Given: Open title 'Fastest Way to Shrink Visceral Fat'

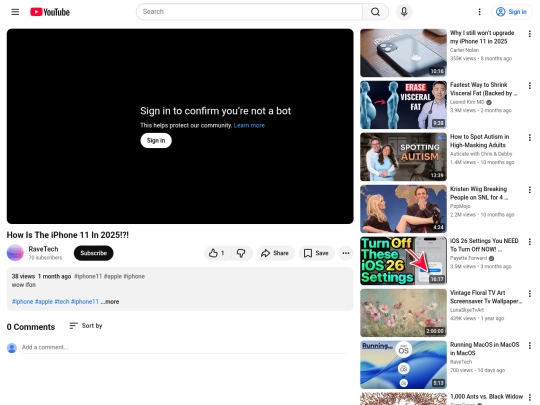Looking at the screenshot, I should (x=483, y=89).
